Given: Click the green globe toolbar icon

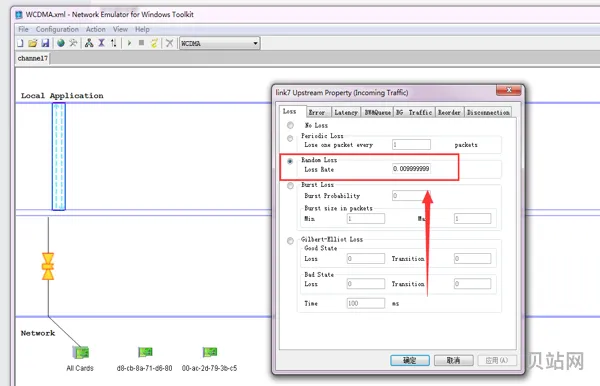Looking at the screenshot, I should pyautogui.click(x=61, y=43).
